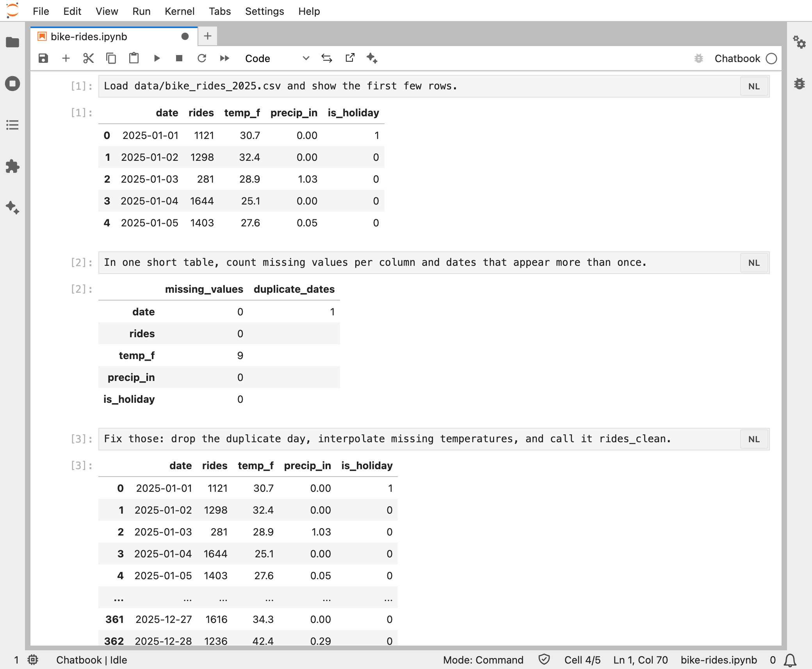
Task: Open the running terminals and kernels panel
Action: click(x=12, y=84)
